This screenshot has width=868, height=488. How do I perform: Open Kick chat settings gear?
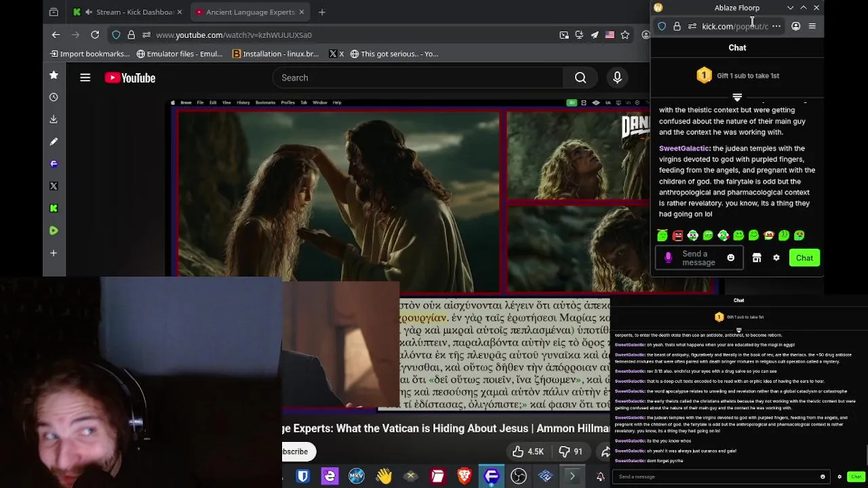(776, 258)
